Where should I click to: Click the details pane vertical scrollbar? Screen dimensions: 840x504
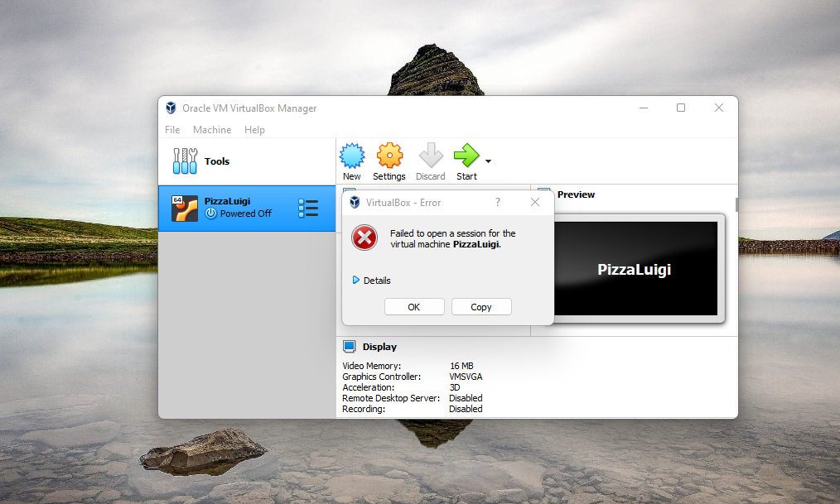click(x=736, y=204)
